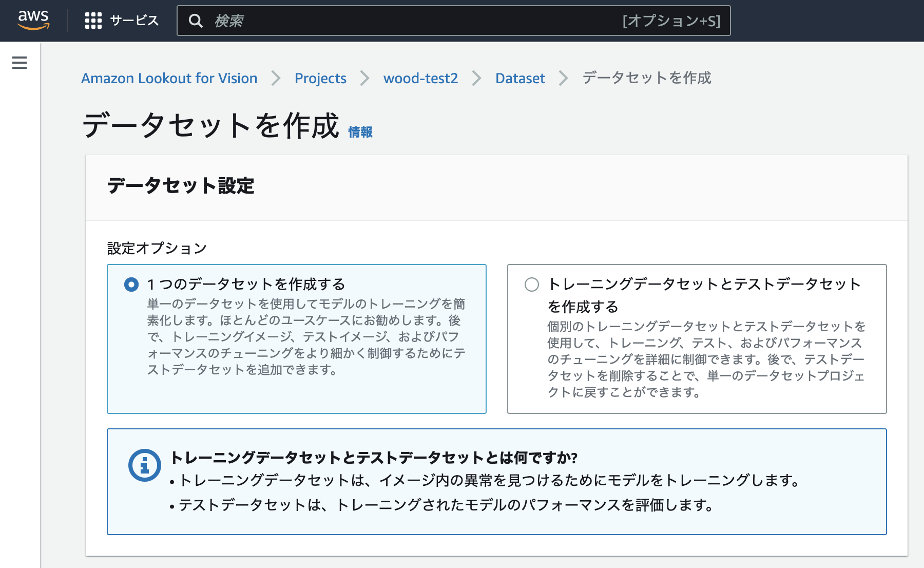Viewport: 924px width, 568px height.
Task: Click the search magnifier icon
Action: [x=196, y=21]
